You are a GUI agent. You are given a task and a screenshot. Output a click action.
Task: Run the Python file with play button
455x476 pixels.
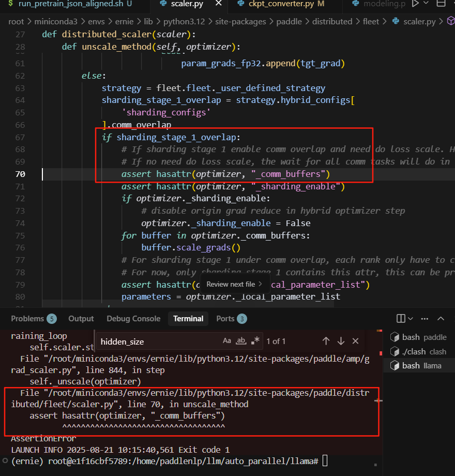(x=415, y=4)
